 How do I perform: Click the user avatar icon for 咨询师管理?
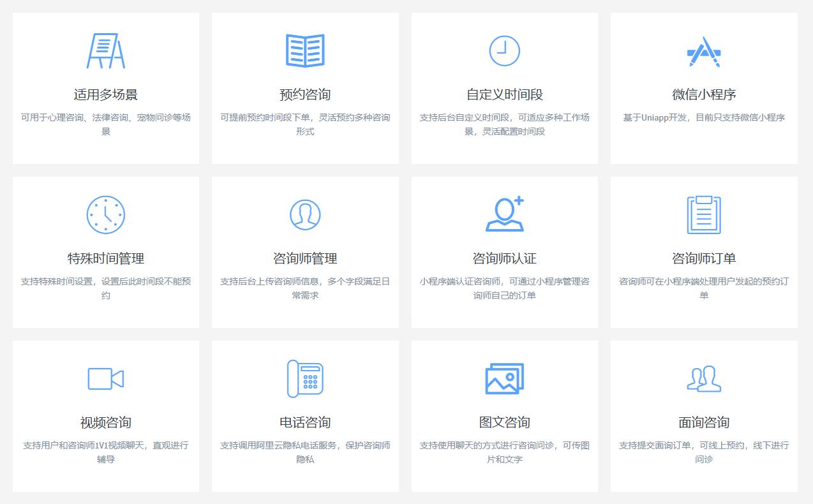tap(305, 215)
